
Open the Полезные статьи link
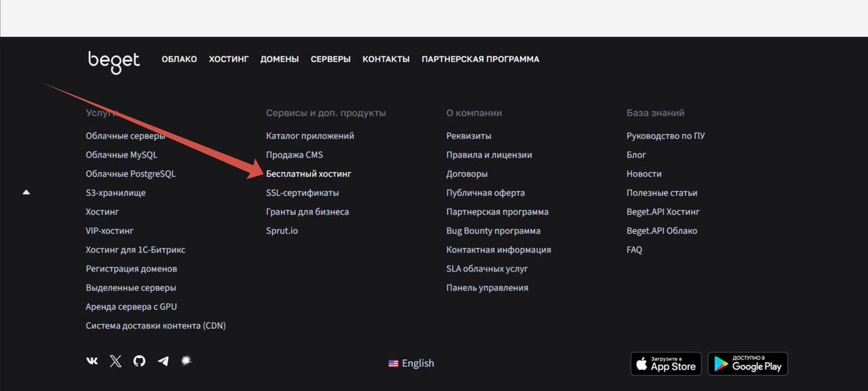[x=662, y=193]
